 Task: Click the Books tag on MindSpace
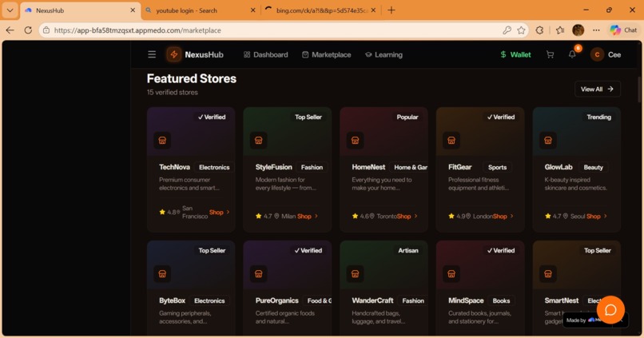pyautogui.click(x=501, y=301)
